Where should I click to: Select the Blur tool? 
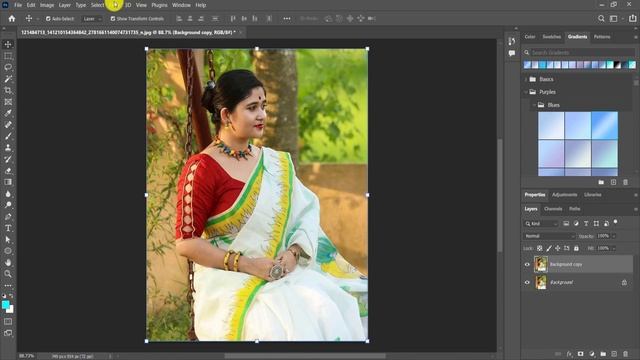(8, 193)
